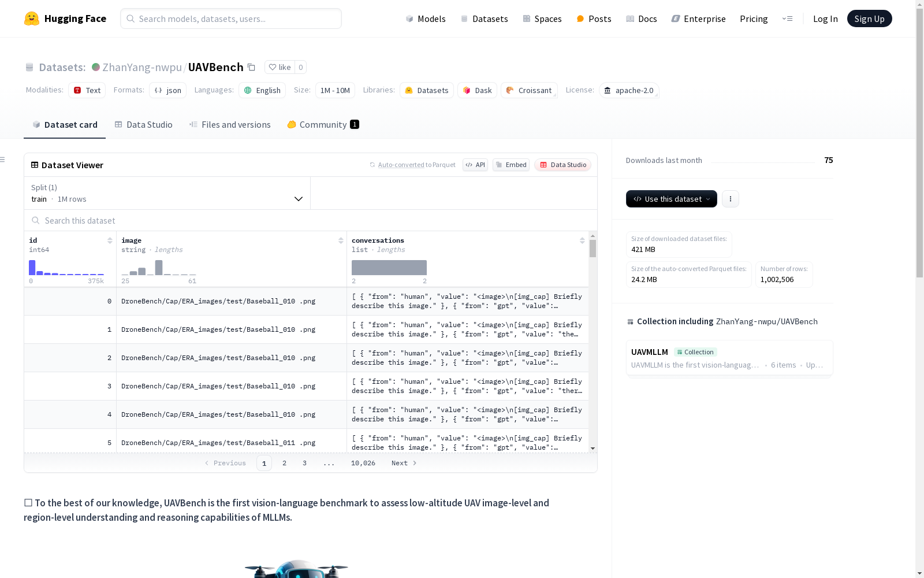This screenshot has height=578, width=924.
Task: Click the sort icon for image column
Action: click(x=341, y=240)
